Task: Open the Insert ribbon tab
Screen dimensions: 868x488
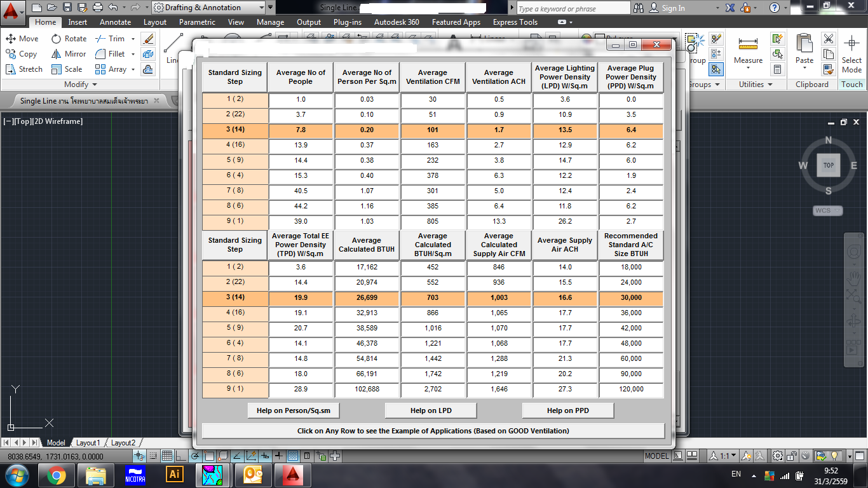Action: tap(78, 22)
